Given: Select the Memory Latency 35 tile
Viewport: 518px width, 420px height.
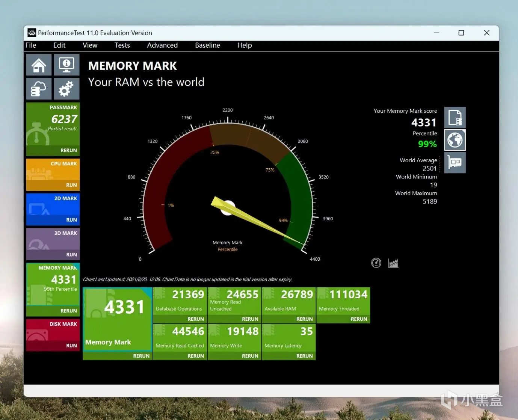Looking at the screenshot, I should [x=289, y=338].
